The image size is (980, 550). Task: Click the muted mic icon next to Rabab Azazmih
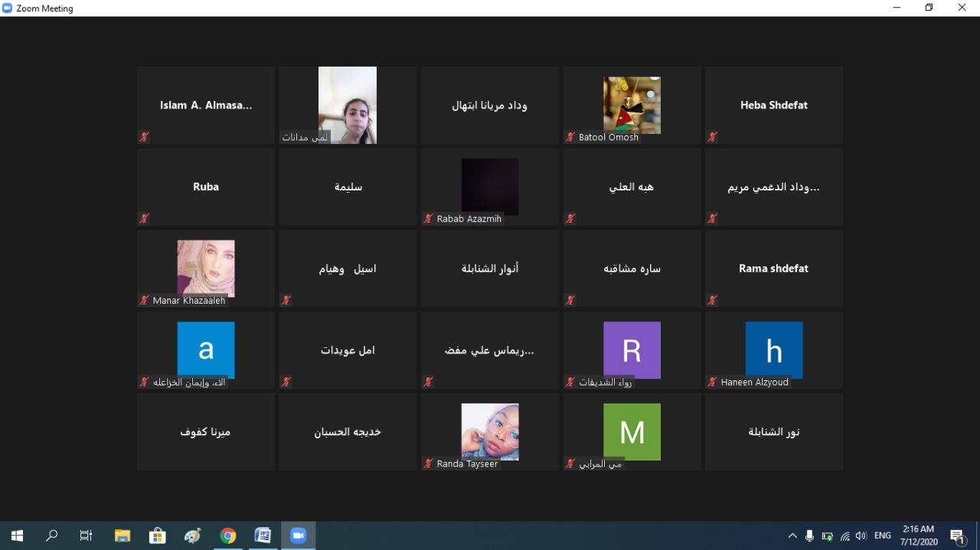pyautogui.click(x=428, y=218)
